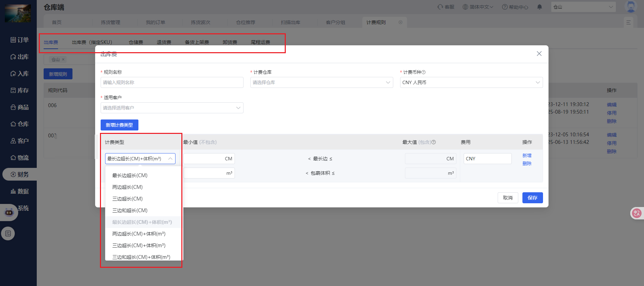This screenshot has height=286, width=644.
Task: Open the 简体中文 language dropdown
Action: pyautogui.click(x=478, y=7)
